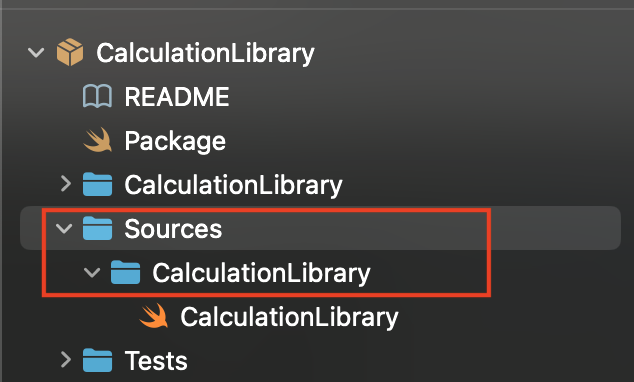Select the README file
The height and width of the screenshot is (382, 634).
click(177, 97)
